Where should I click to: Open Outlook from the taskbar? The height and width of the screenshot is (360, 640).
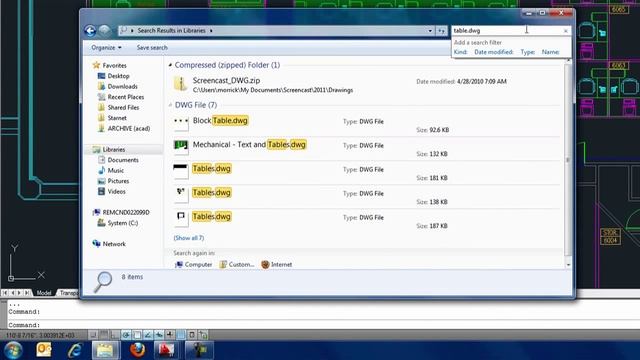point(44,350)
